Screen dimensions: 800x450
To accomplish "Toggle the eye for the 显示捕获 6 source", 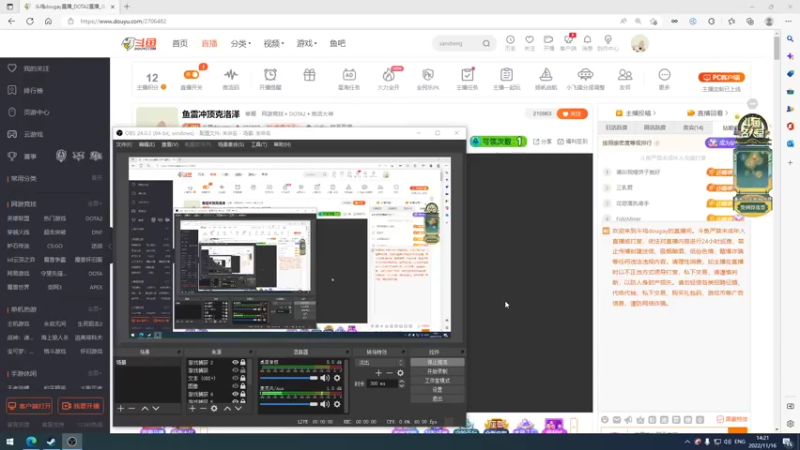I will coord(235,394).
